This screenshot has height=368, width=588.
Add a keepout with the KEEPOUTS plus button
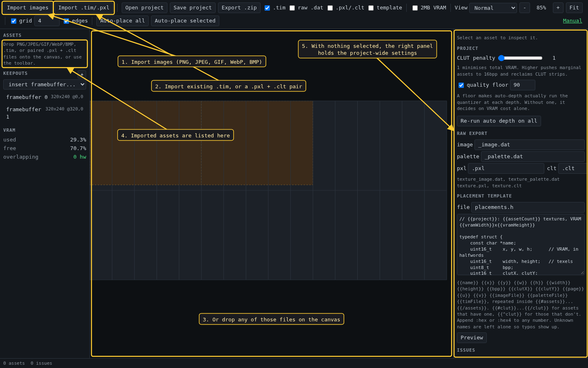[82, 74]
